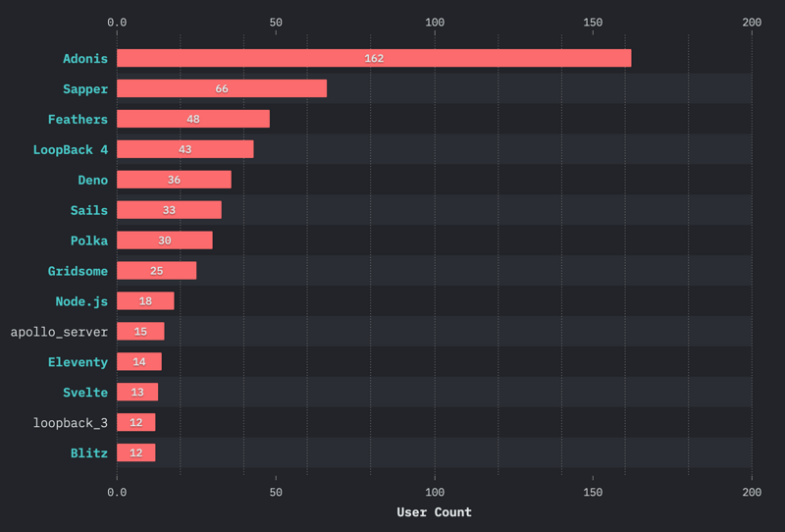
Task: Click the bottom axis 50 tick label
Action: pyautogui.click(x=276, y=492)
